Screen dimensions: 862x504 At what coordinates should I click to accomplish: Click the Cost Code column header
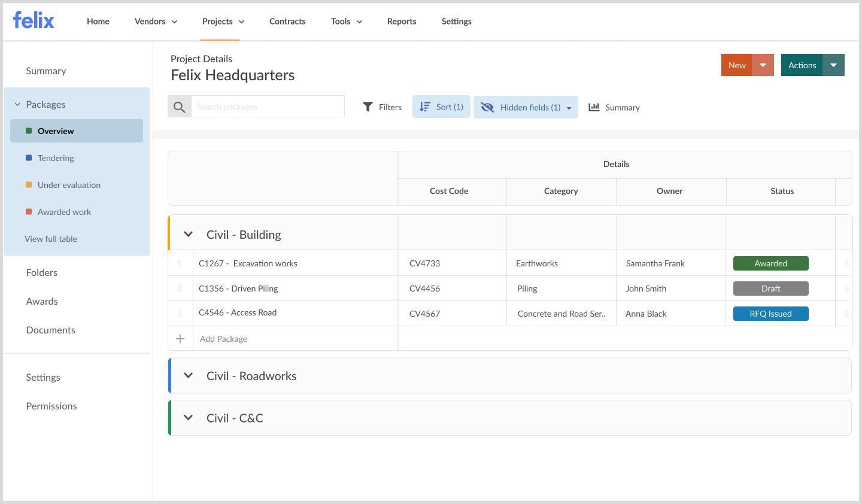click(x=449, y=191)
